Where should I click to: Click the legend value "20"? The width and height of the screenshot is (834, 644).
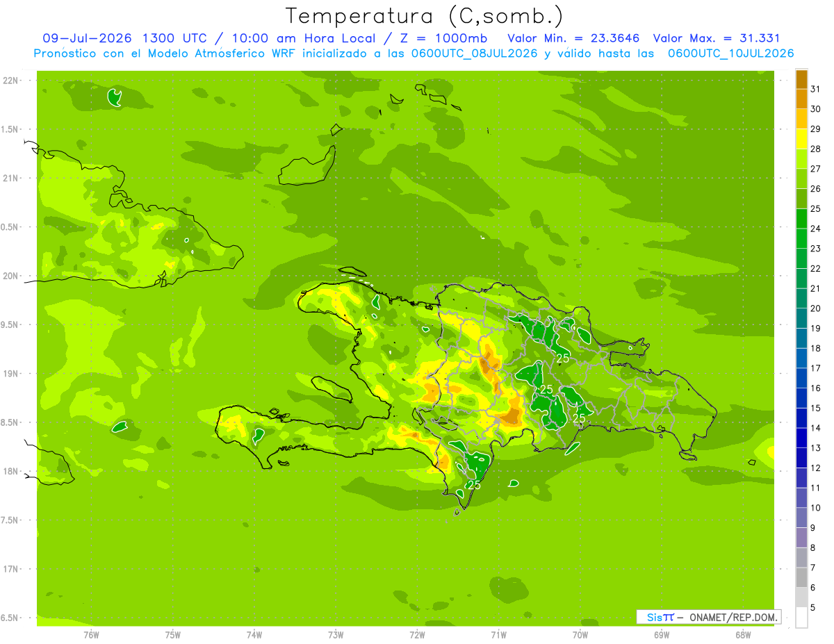click(x=815, y=308)
